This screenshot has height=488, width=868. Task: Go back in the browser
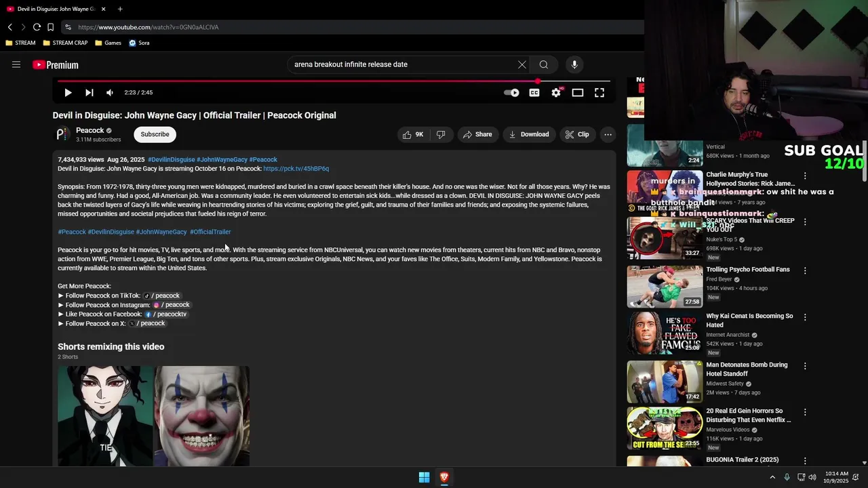pos(10,27)
